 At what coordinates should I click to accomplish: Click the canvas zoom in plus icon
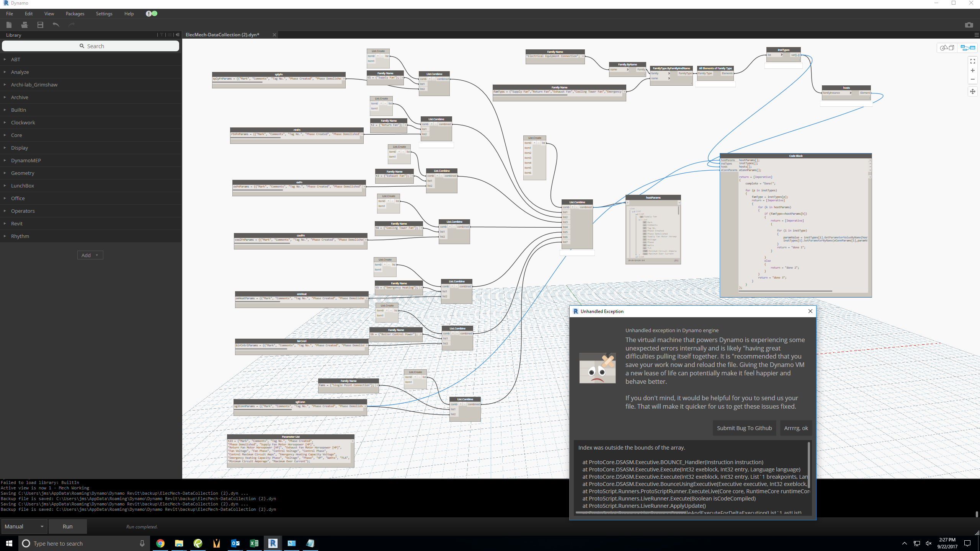[972, 70]
